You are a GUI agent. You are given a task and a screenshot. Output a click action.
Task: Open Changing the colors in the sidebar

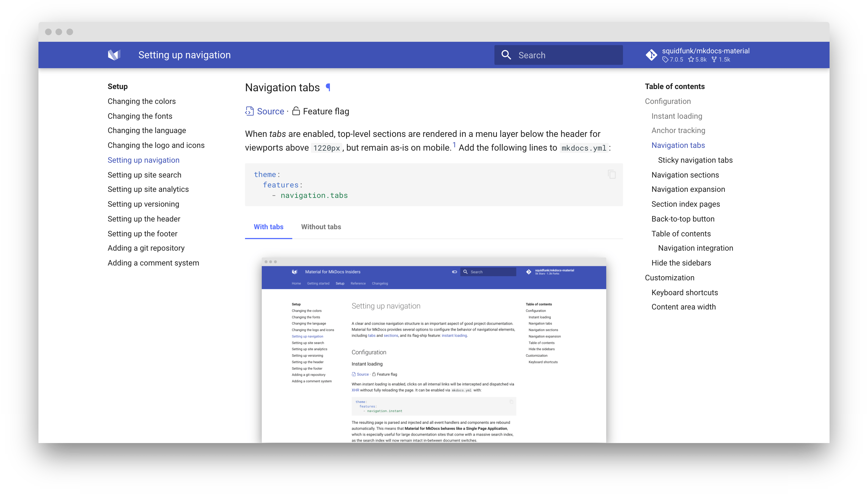(x=141, y=101)
